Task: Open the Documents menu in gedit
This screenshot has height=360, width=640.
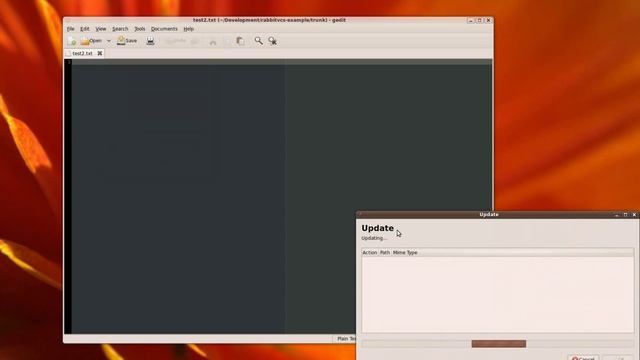Action: coord(164,29)
